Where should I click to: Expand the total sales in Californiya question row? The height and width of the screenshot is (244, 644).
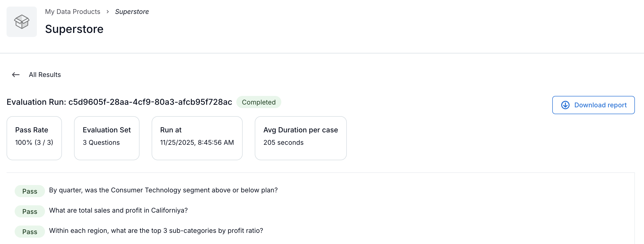coord(119,210)
